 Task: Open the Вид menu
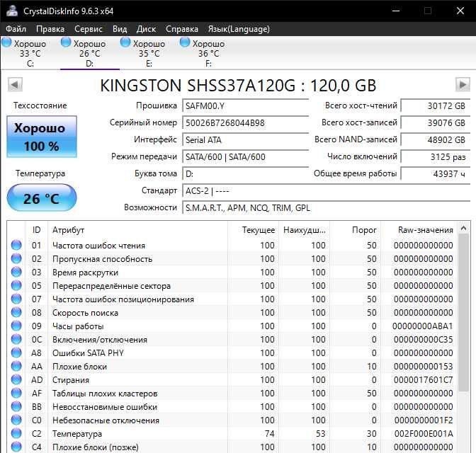120,29
